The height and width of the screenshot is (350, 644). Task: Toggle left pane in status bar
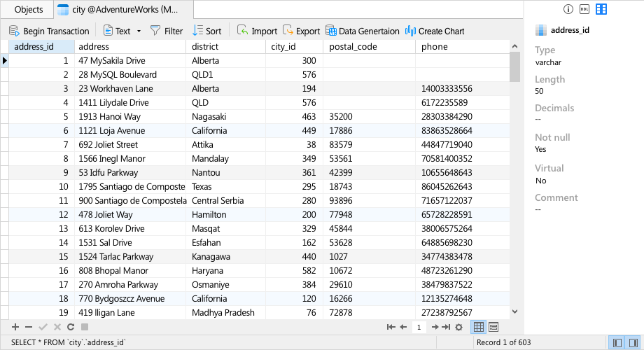[x=617, y=342]
